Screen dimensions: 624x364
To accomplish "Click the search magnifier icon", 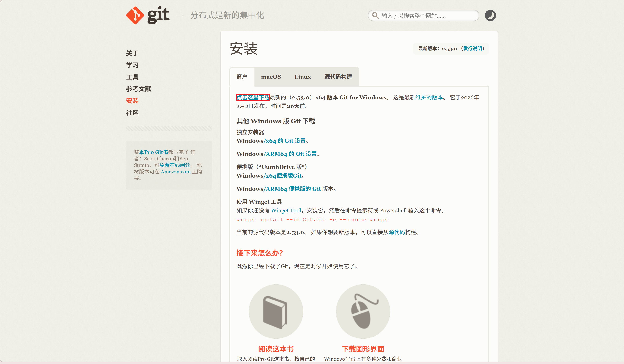I will click(375, 16).
